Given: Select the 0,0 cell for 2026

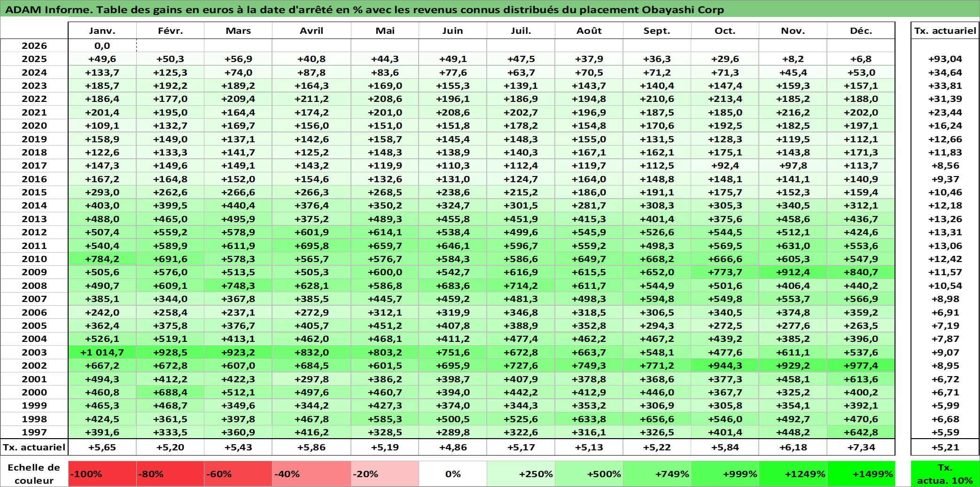Looking at the screenshot, I should tap(102, 46).
